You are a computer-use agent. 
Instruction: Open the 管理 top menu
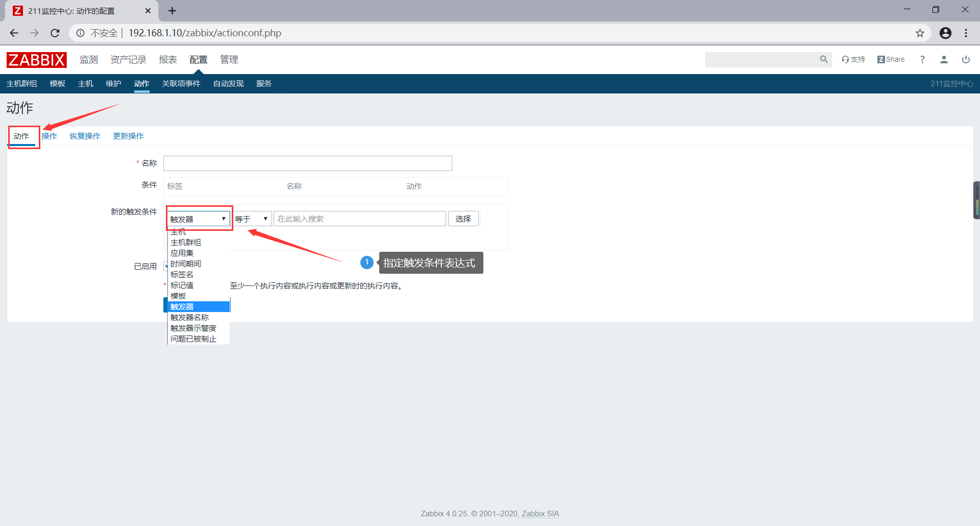click(229, 60)
